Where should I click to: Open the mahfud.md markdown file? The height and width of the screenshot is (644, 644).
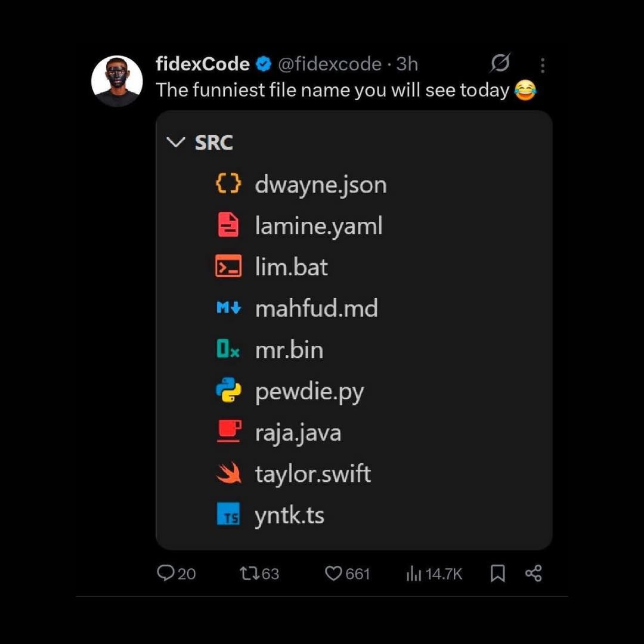[x=316, y=308]
